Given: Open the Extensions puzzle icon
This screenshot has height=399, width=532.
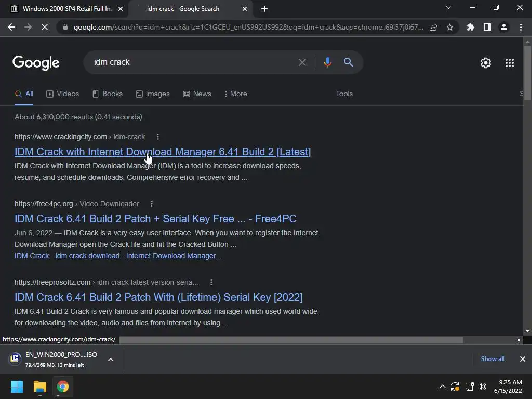Looking at the screenshot, I should click(x=470, y=27).
